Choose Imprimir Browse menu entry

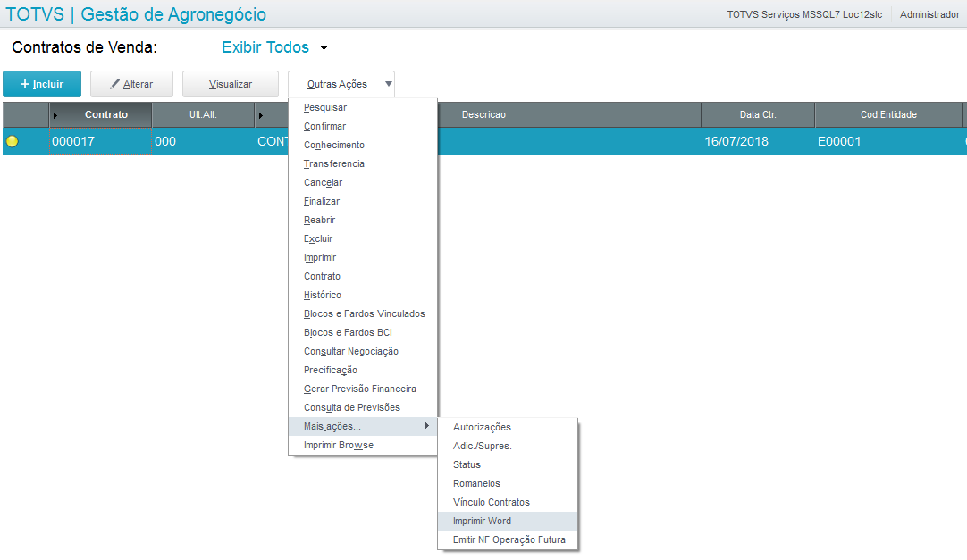(x=363, y=446)
